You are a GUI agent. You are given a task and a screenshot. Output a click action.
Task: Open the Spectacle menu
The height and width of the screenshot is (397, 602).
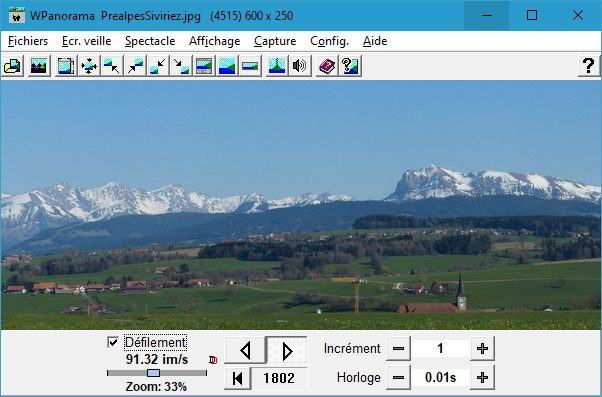(x=150, y=41)
